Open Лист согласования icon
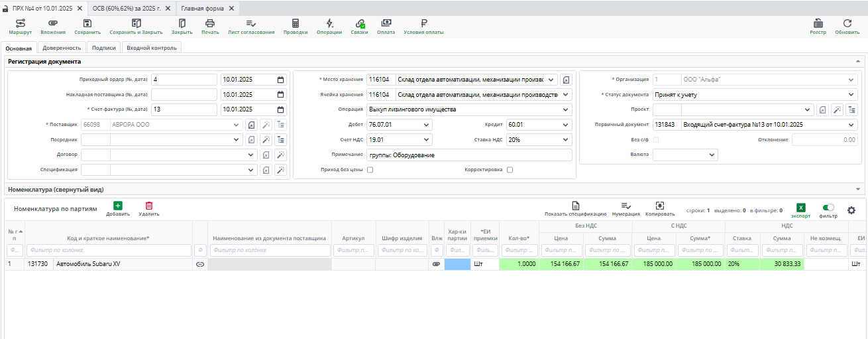The width and height of the screenshot is (868, 339). (251, 23)
